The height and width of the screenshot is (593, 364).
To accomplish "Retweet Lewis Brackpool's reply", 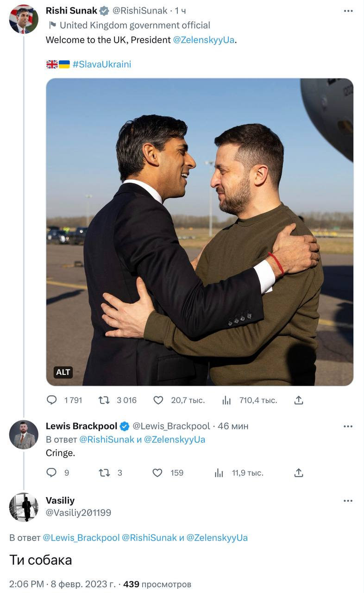I will pos(104,473).
